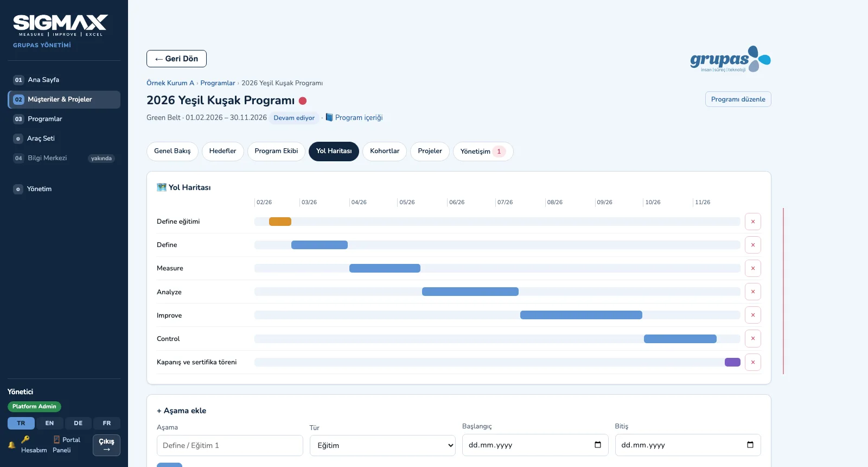
Task: Open Yönetim in the sidebar
Action: (x=64, y=189)
